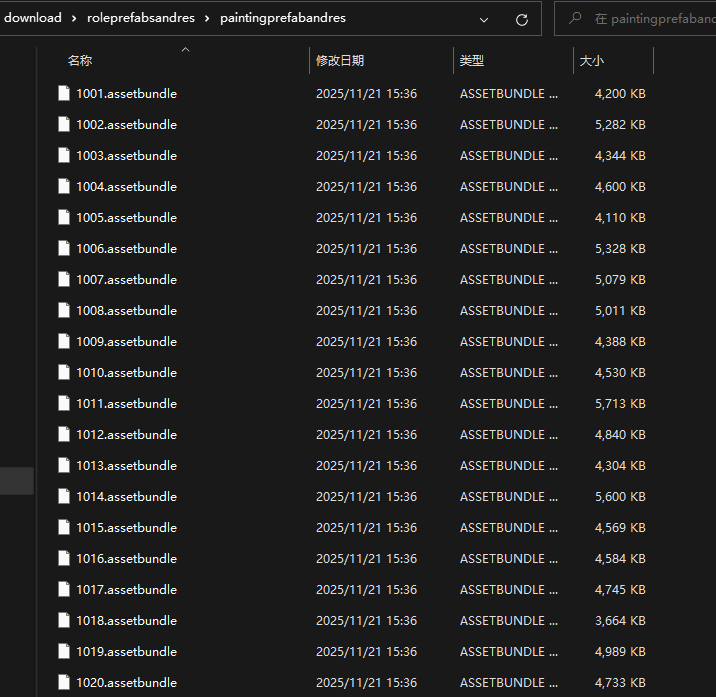Select the file name 1003.assetbundle
This screenshot has height=697, width=716.
click(126, 156)
